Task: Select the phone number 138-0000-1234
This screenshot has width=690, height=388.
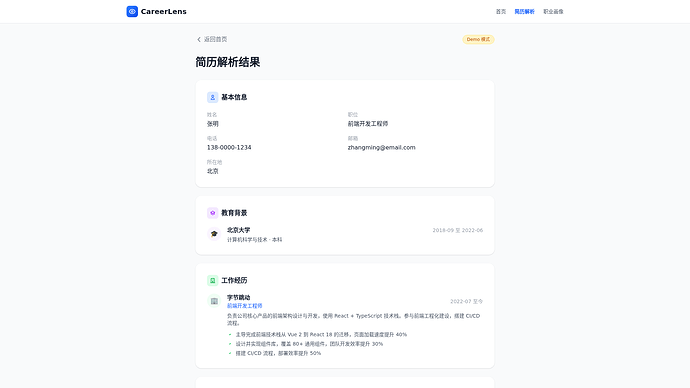Action: point(229,147)
